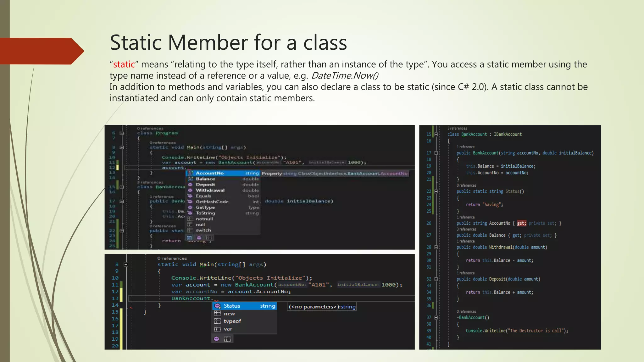Image resolution: width=644 pixels, height=362 pixels.
Task: Choose Withdrawal method from IntelliSense suggestions
Action: [210, 190]
